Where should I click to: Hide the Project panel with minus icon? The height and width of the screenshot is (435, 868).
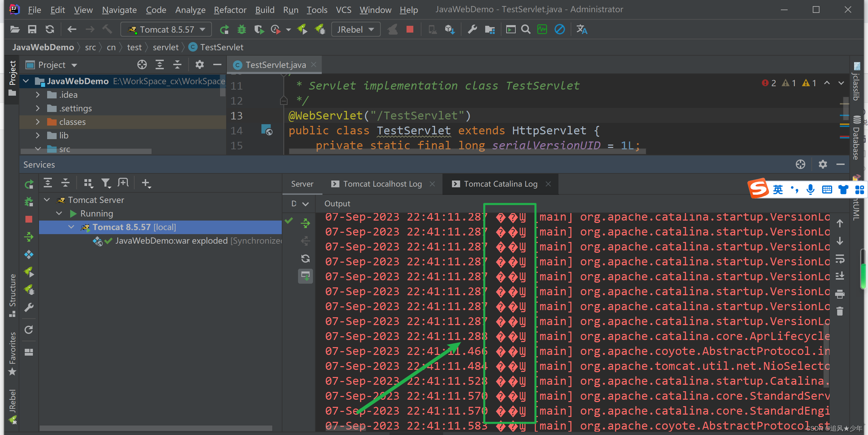click(217, 64)
